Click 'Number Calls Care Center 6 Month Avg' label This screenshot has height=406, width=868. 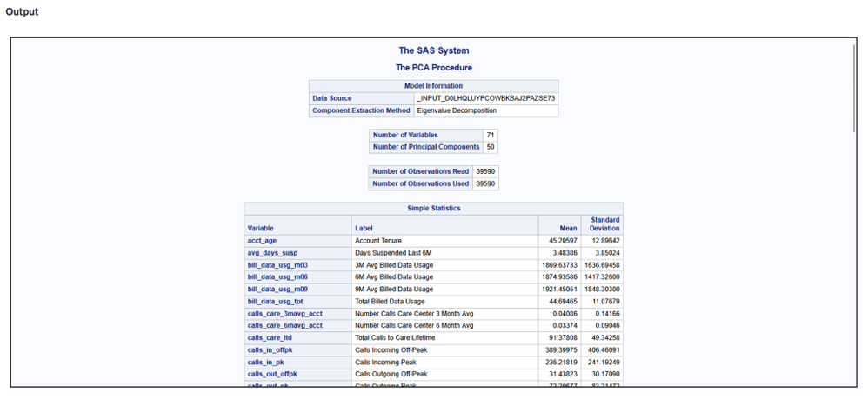coord(414,326)
